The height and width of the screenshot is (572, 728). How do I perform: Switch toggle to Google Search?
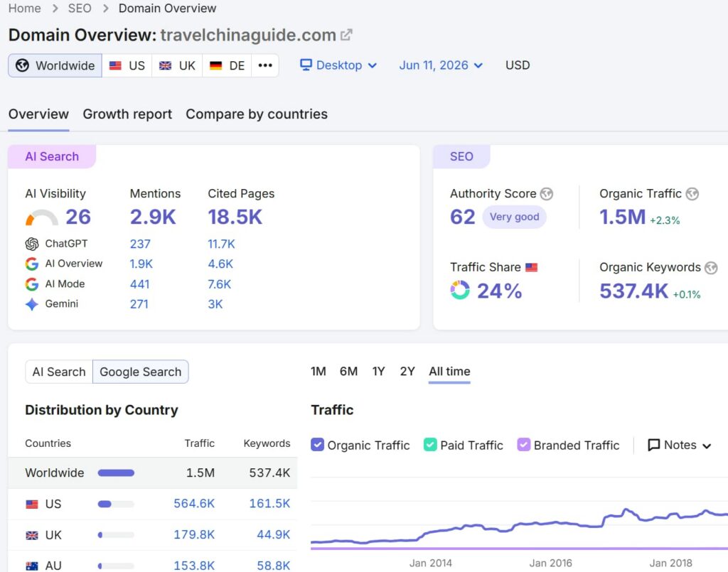[x=141, y=372]
